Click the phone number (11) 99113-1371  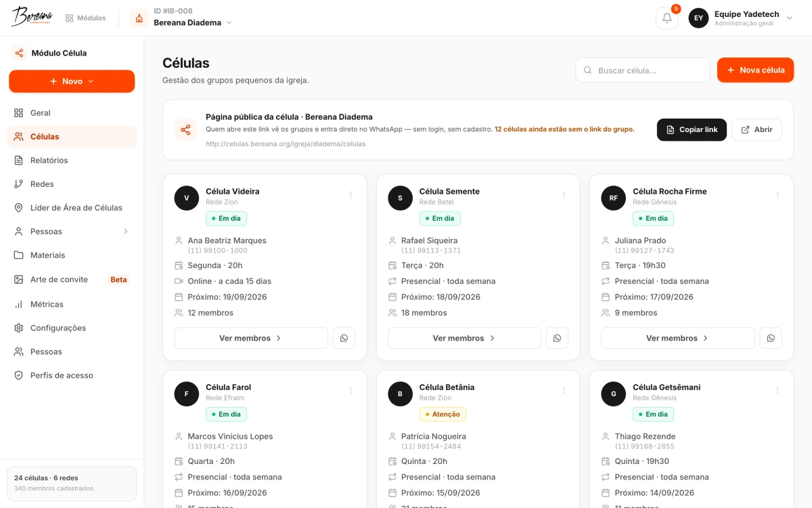431,251
